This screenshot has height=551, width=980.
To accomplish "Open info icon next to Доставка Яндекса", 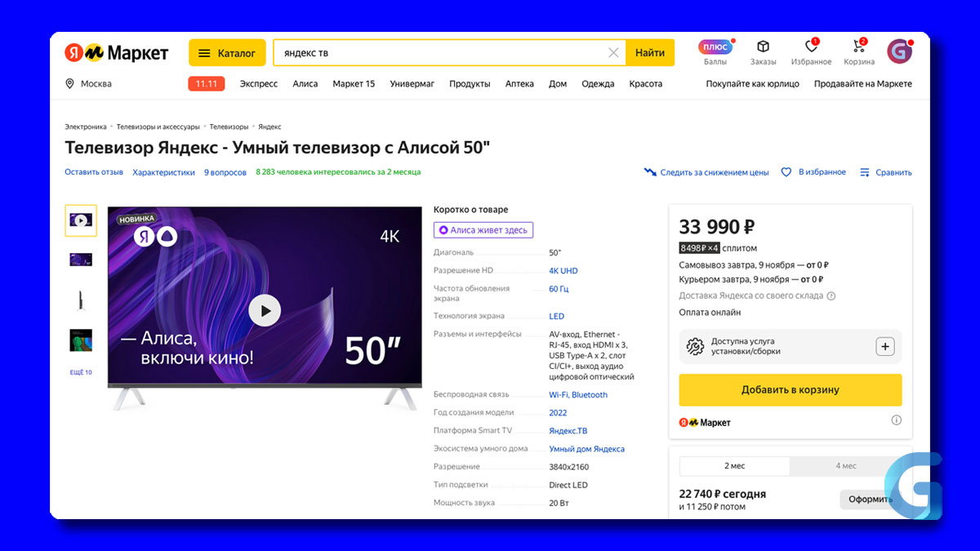I will [x=831, y=296].
